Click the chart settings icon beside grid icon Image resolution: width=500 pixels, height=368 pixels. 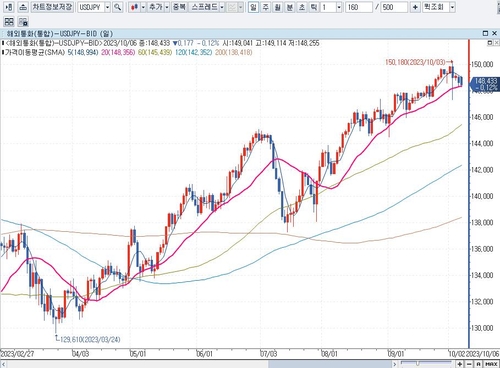click(x=23, y=22)
